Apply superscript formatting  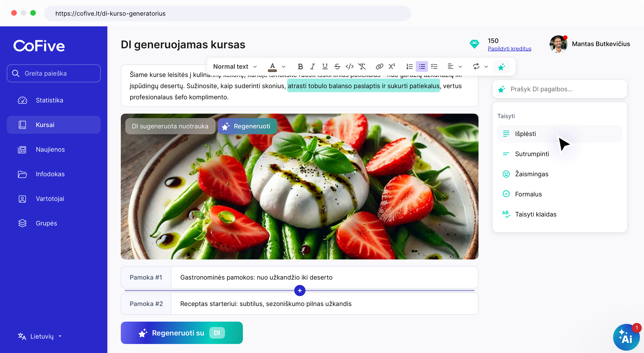pos(392,66)
